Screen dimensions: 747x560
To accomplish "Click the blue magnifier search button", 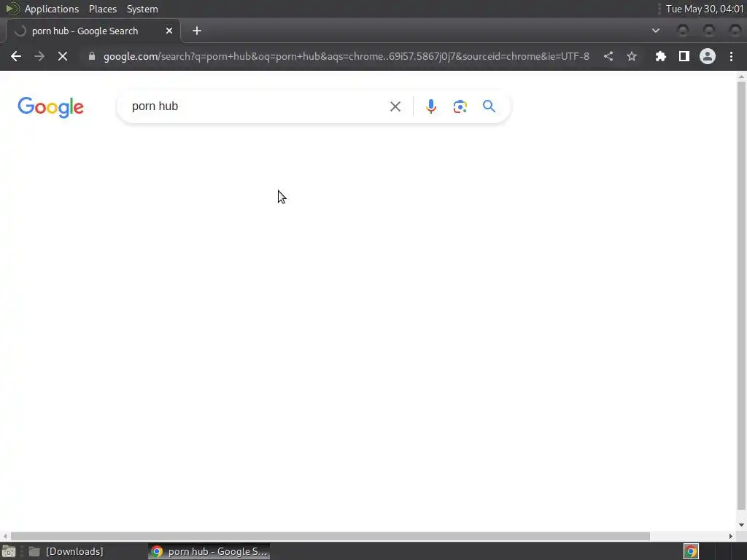I will click(x=489, y=106).
